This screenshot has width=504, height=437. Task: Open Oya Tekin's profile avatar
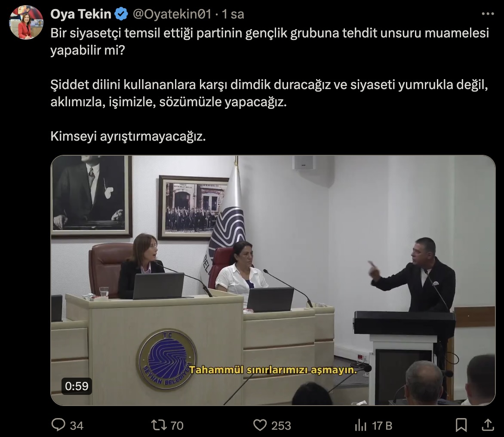pos(26,22)
